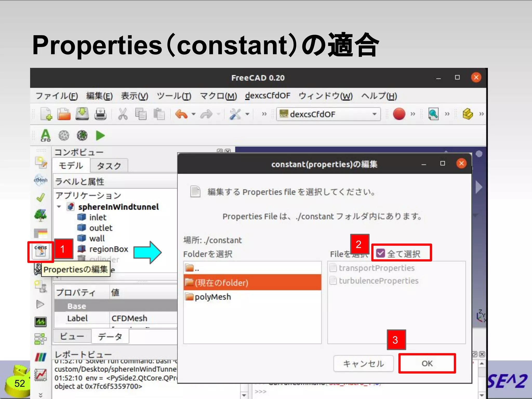Click the red macro record button
The image size is (532, 399).
399,114
